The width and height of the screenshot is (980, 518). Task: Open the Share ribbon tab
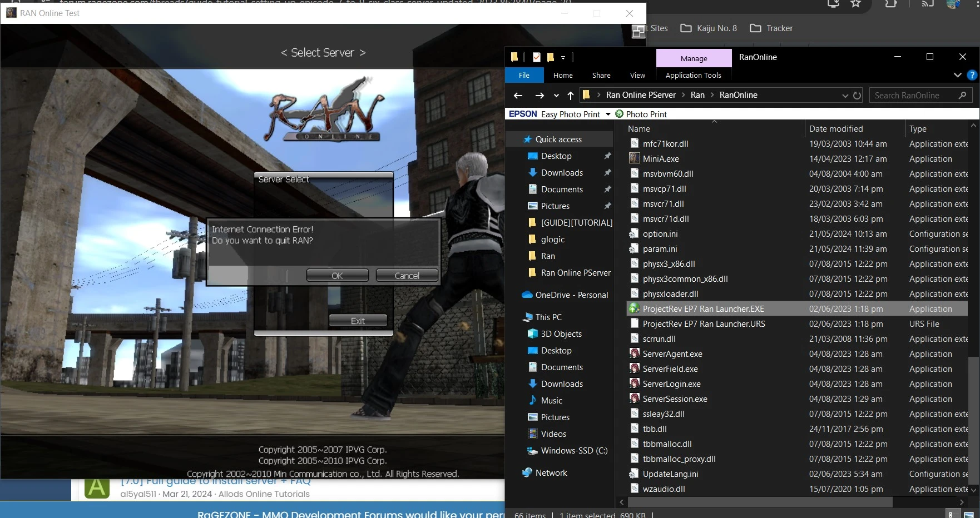tap(601, 75)
